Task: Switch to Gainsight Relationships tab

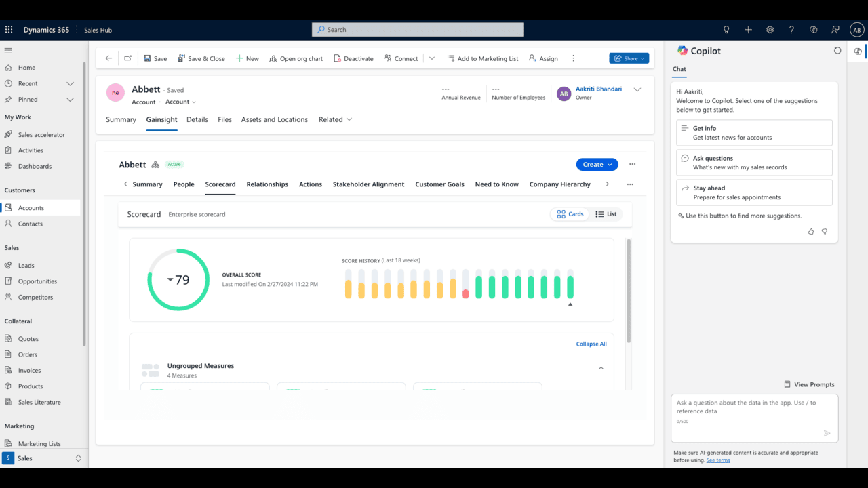Action: 267,184
